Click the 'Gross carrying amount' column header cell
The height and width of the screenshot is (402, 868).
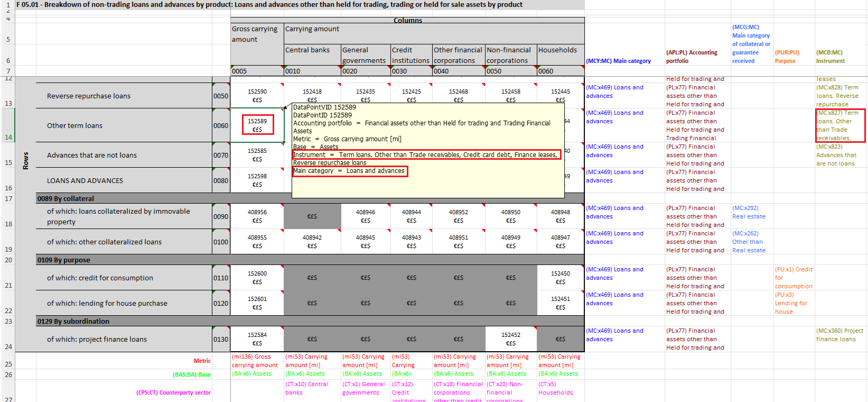257,44
